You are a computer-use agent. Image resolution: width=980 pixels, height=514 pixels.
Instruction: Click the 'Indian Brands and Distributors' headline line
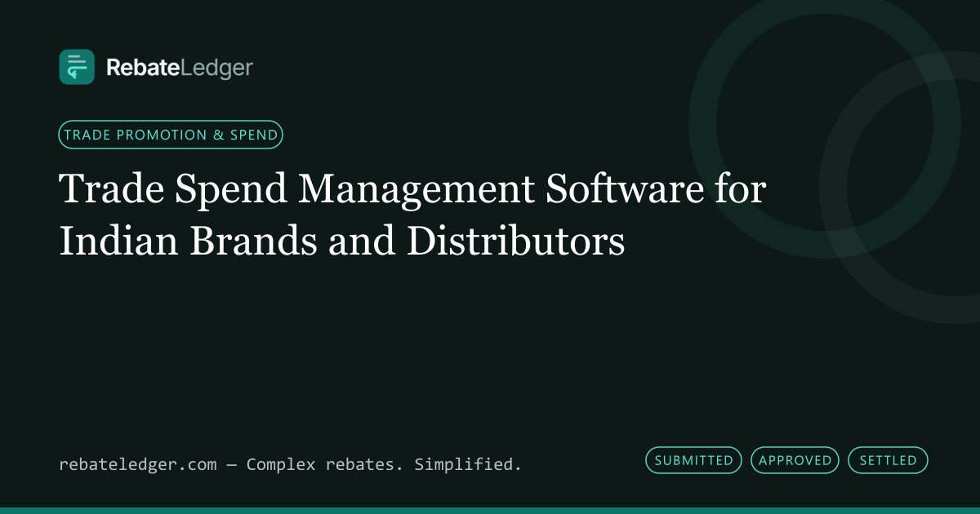342,241
